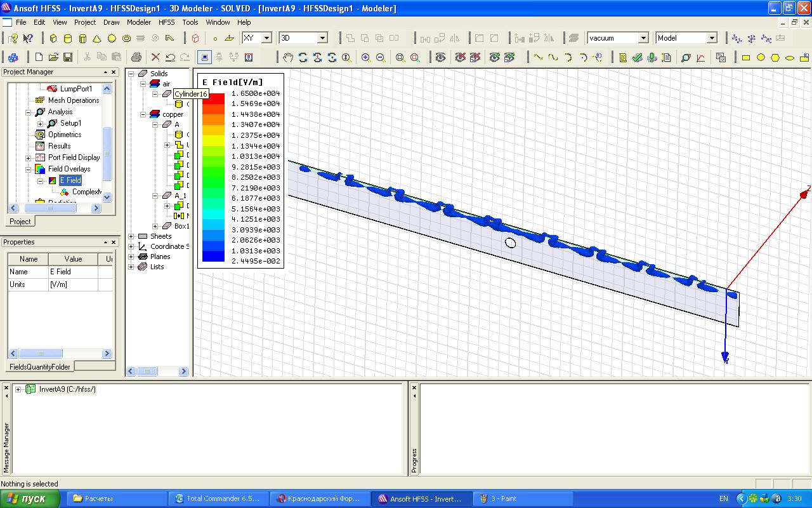The image size is (812, 508).
Task: Toggle the eye visibility icon in toolbar
Action: pyautogui.click(x=440, y=58)
